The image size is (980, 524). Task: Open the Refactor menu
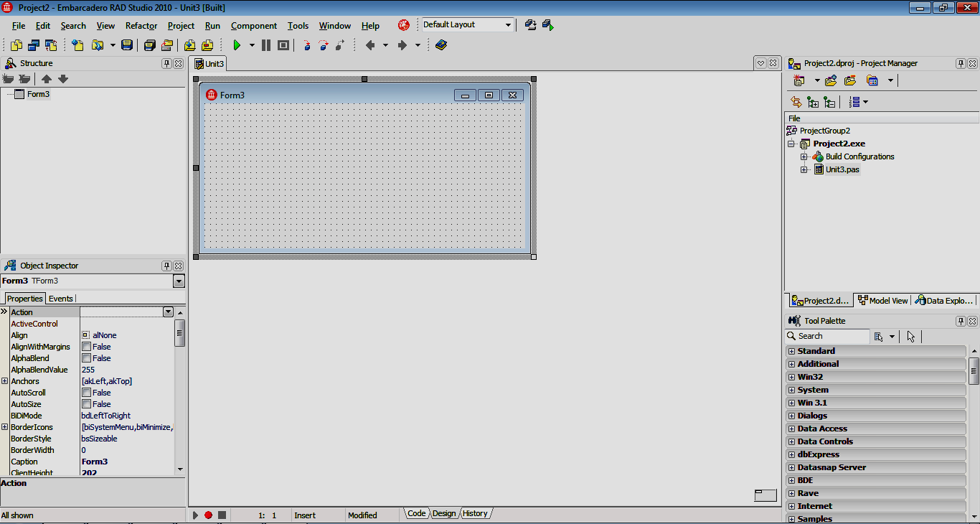pyautogui.click(x=141, y=26)
